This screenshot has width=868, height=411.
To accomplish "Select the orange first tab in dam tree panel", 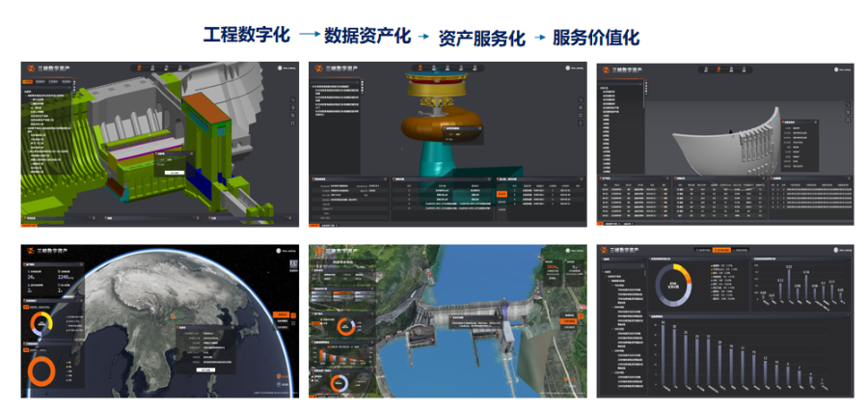I will click(x=28, y=81).
